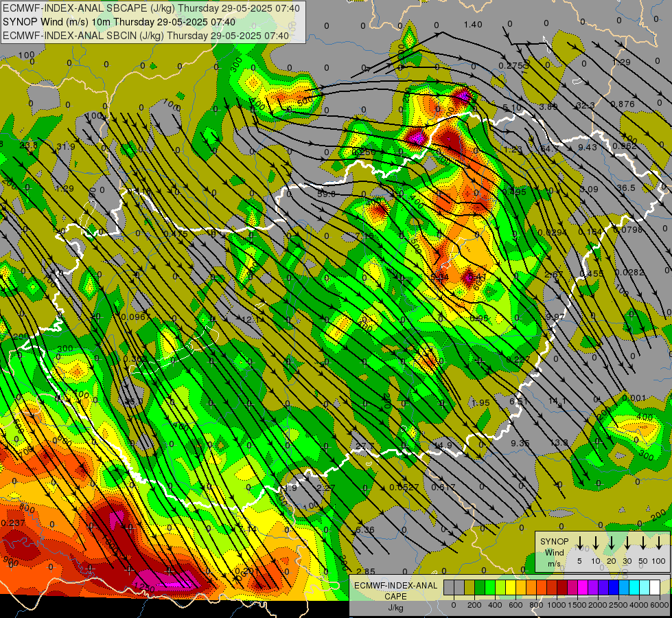
Task: Click the 7.16 value on the map
Action: tap(364, 236)
